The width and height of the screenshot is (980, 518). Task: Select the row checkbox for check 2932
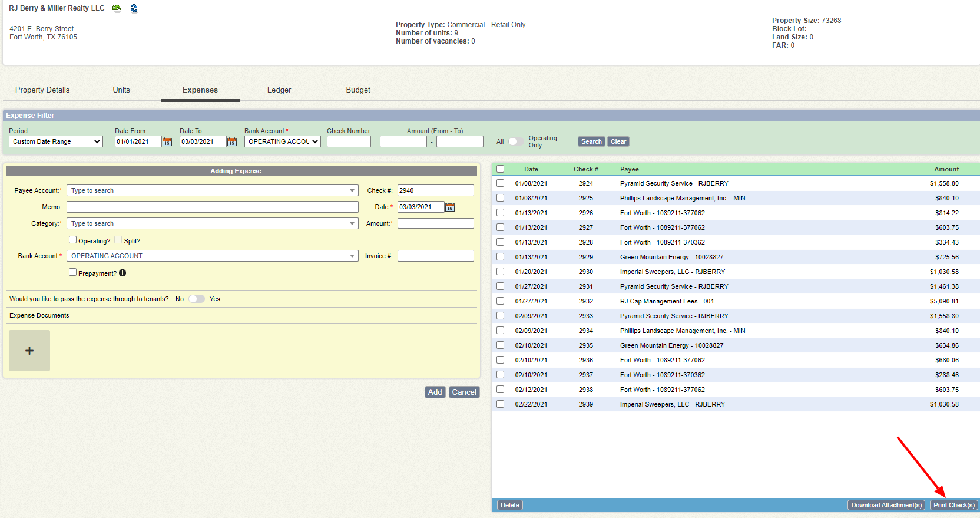pyautogui.click(x=500, y=301)
